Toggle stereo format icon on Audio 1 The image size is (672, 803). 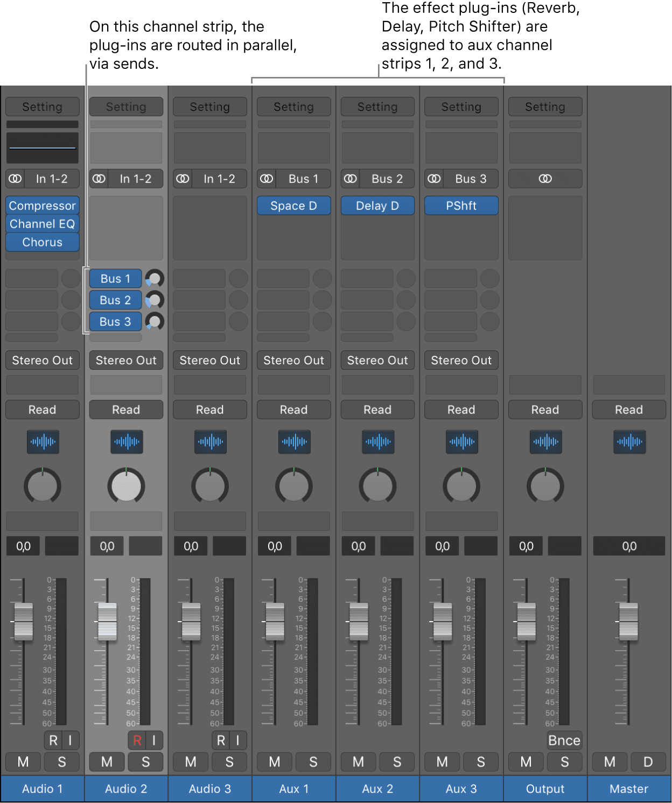pyautogui.click(x=15, y=179)
